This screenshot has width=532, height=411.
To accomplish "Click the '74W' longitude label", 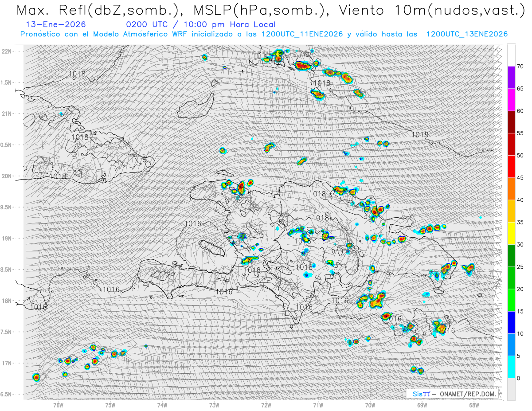I will [x=162, y=405].
